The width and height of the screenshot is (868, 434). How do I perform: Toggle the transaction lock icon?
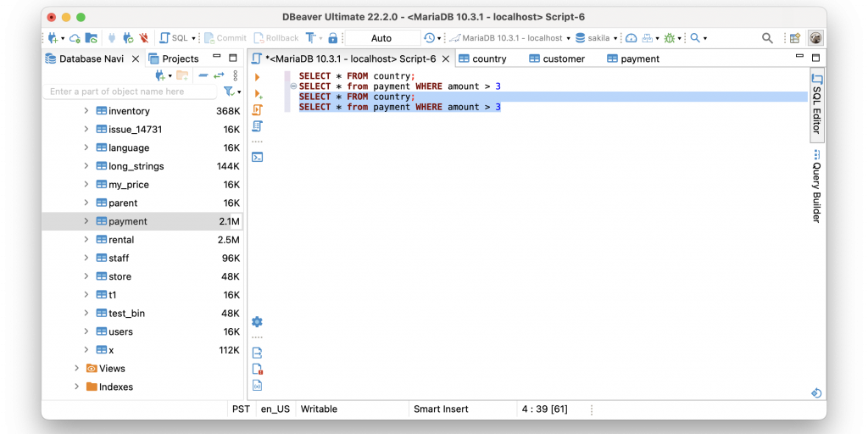click(332, 38)
